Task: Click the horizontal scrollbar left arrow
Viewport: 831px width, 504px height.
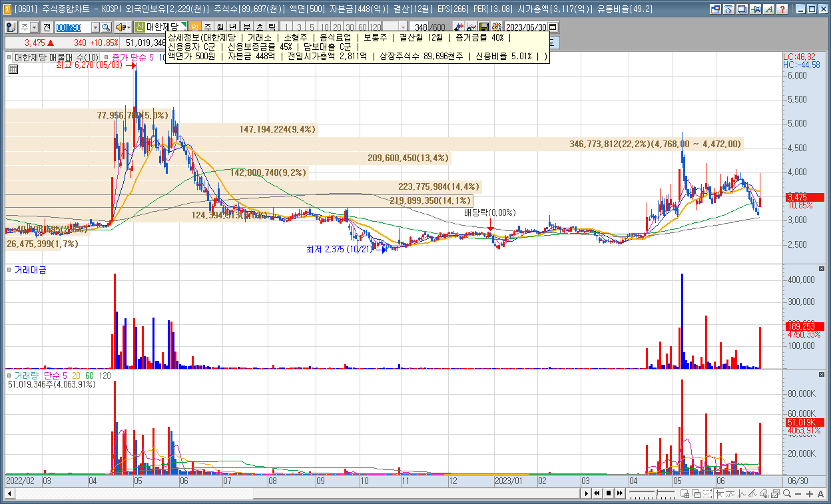Action: click(9, 493)
